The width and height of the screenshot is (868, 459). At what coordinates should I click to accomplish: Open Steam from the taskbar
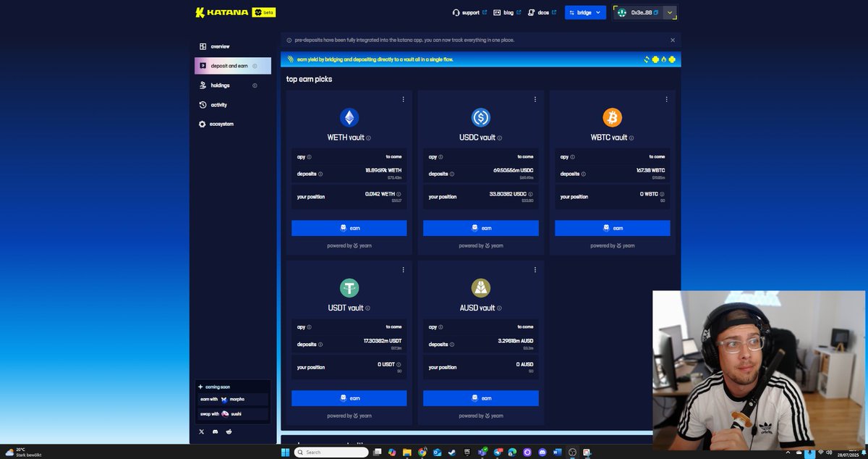coord(453,452)
